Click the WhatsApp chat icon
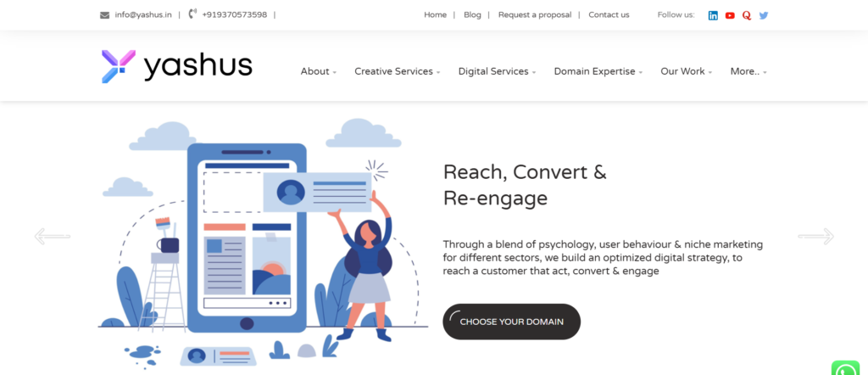 coord(845,368)
